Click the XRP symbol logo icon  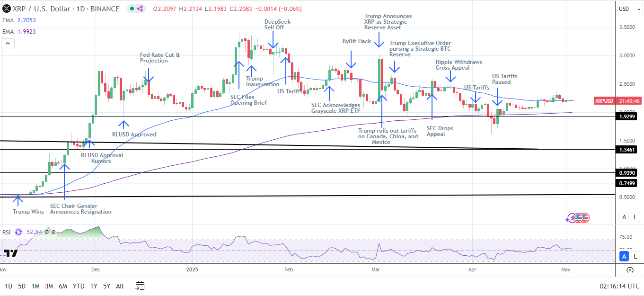tap(7, 9)
